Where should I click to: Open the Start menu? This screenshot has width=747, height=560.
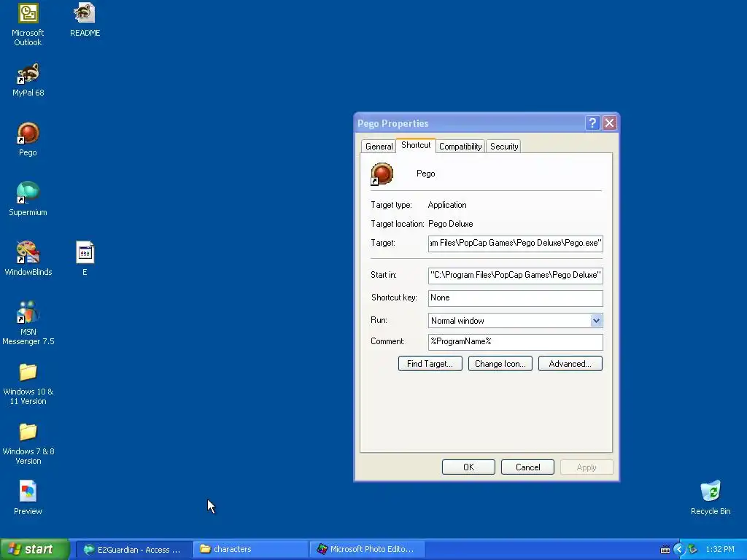(x=35, y=550)
